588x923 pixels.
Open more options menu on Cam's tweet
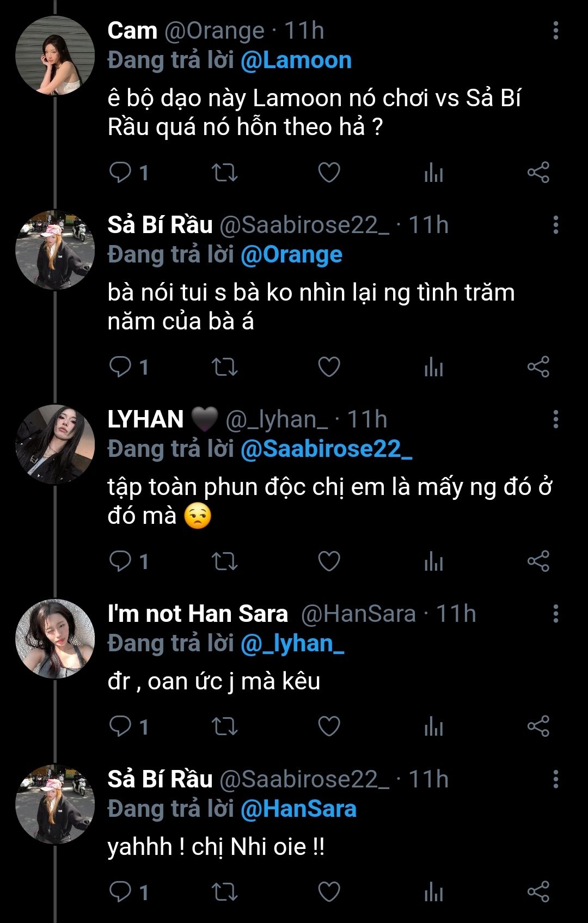(555, 30)
